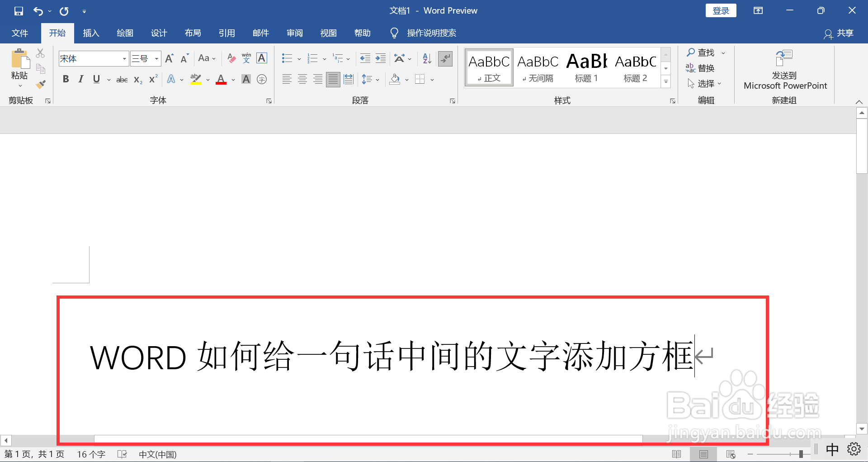Apply superscript formatting

pos(153,79)
